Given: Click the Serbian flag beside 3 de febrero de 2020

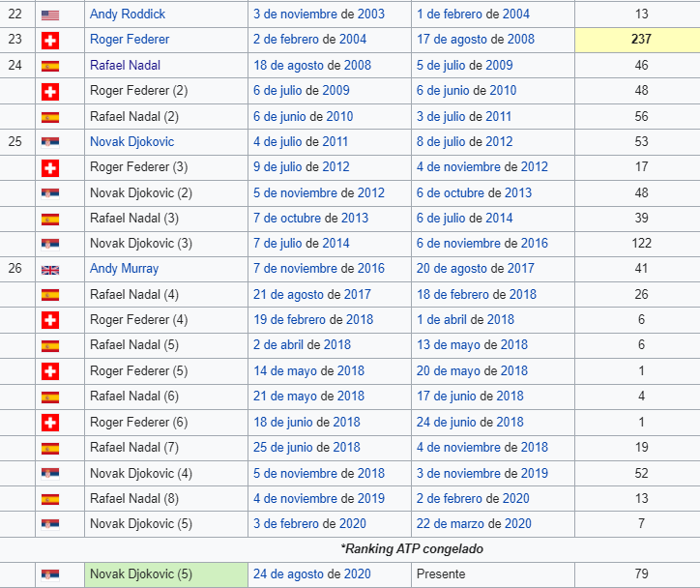Looking at the screenshot, I should tap(50, 524).
